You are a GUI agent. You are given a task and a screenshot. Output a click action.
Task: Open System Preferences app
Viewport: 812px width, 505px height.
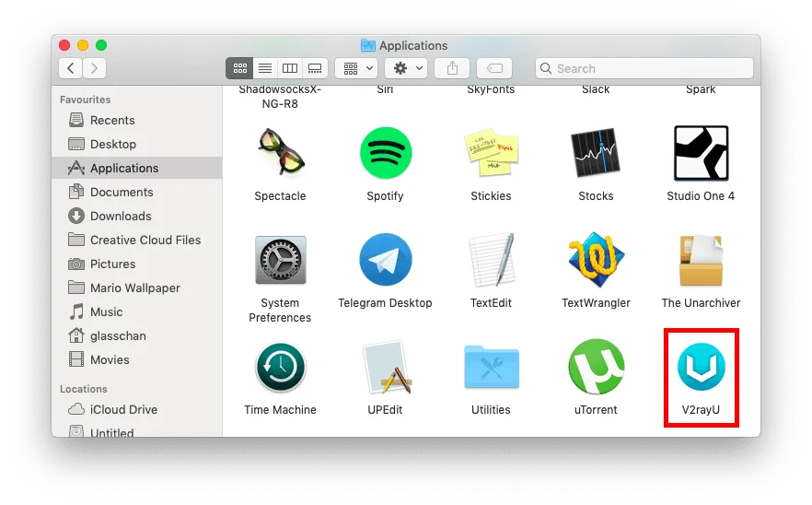[x=280, y=260]
